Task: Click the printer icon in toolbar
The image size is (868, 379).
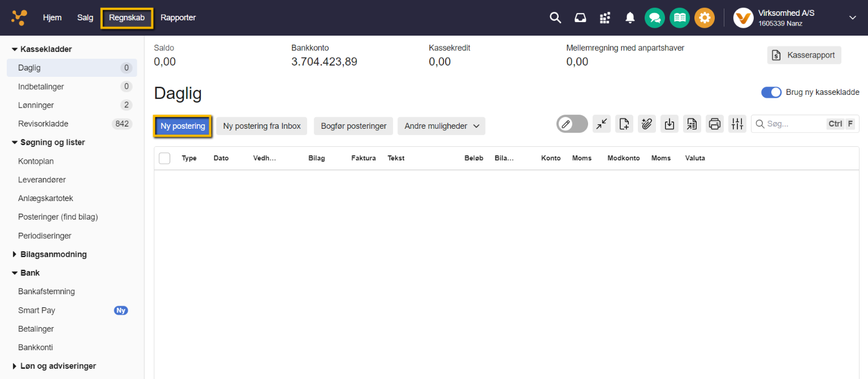Action: click(x=714, y=124)
